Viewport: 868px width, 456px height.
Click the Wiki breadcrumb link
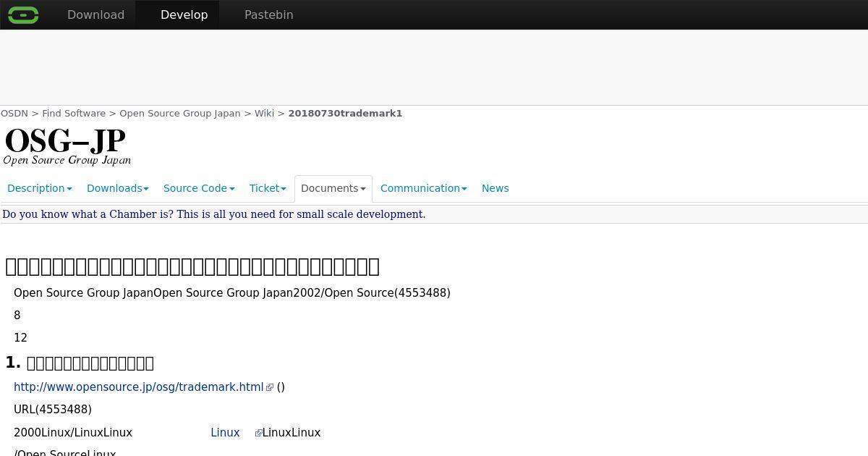(x=264, y=114)
